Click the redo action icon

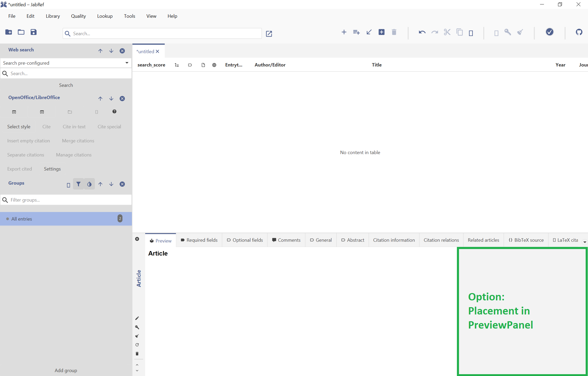[x=434, y=32]
